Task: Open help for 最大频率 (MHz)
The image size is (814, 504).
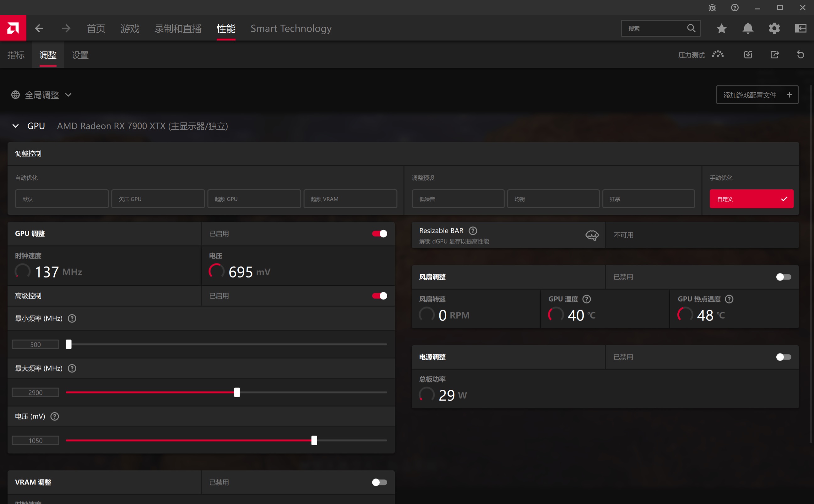Action: [72, 368]
